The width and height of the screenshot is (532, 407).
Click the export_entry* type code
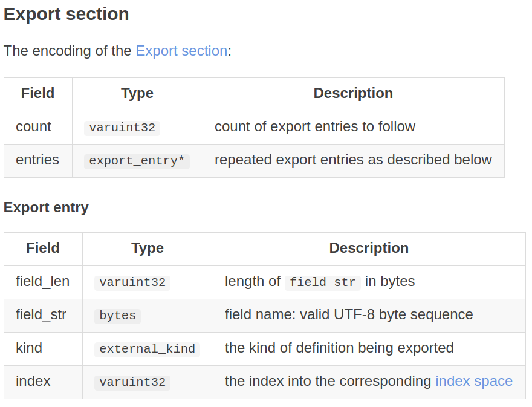tap(137, 161)
